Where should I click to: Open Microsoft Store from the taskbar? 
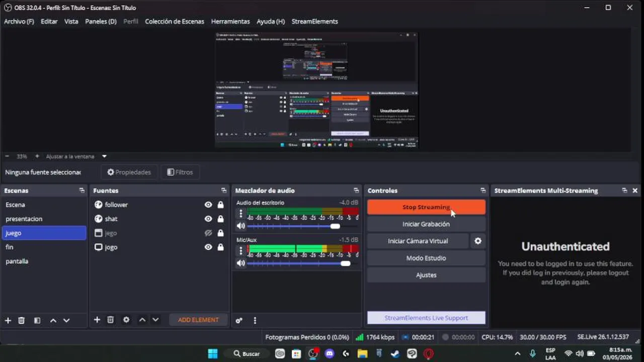point(296,353)
